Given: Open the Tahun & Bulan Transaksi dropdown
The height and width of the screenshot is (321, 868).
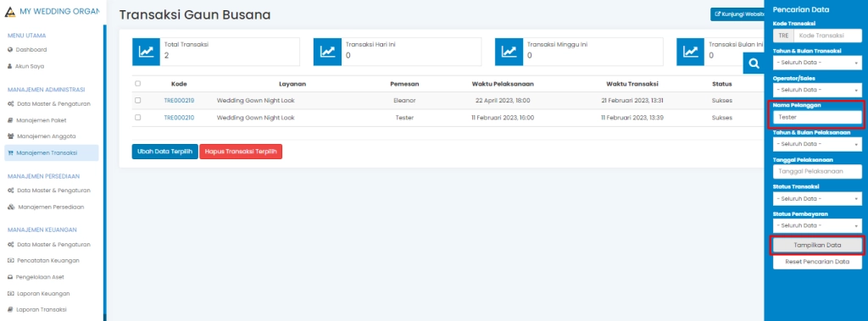Looking at the screenshot, I should click(817, 63).
